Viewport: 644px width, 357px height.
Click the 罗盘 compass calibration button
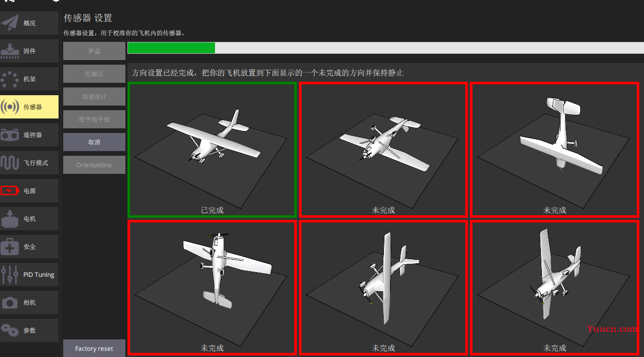(x=94, y=51)
